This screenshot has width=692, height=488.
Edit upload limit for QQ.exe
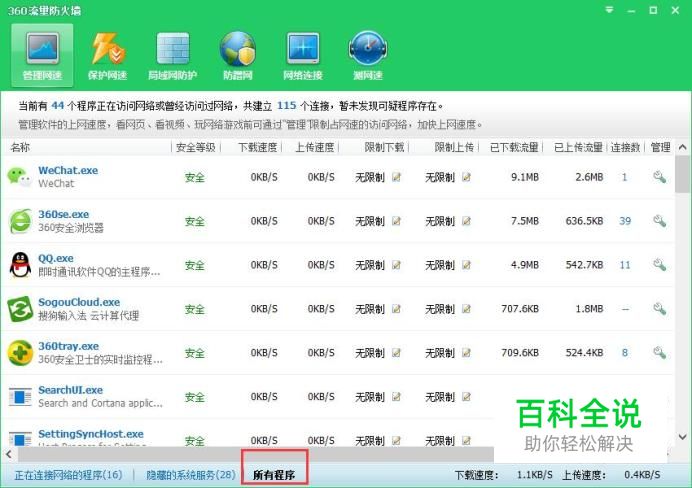click(466, 265)
